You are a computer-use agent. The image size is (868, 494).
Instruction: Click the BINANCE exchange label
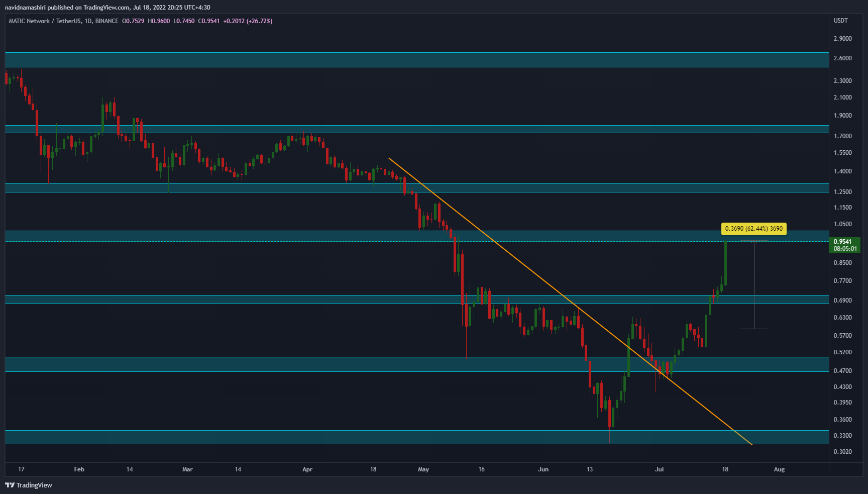[106, 21]
